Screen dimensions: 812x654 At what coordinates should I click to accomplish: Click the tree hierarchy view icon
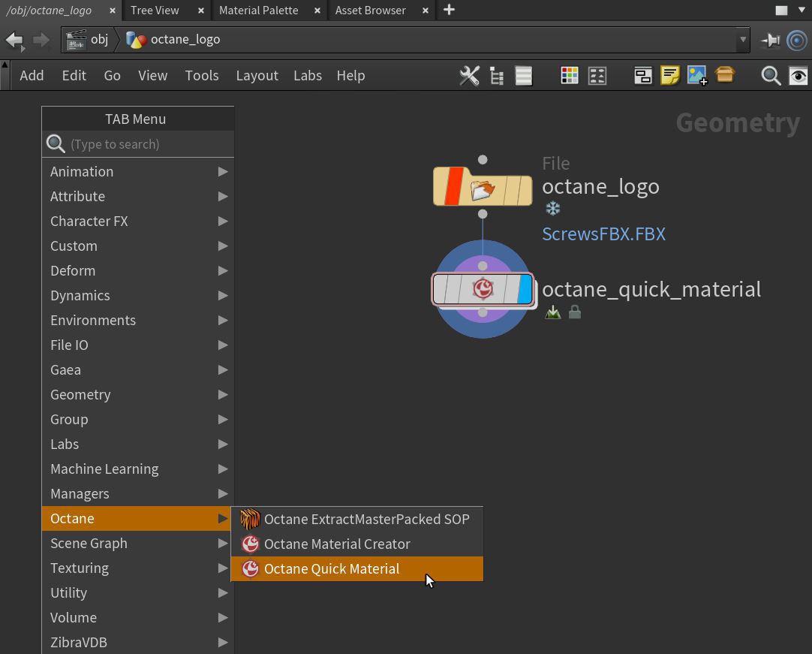pos(497,76)
